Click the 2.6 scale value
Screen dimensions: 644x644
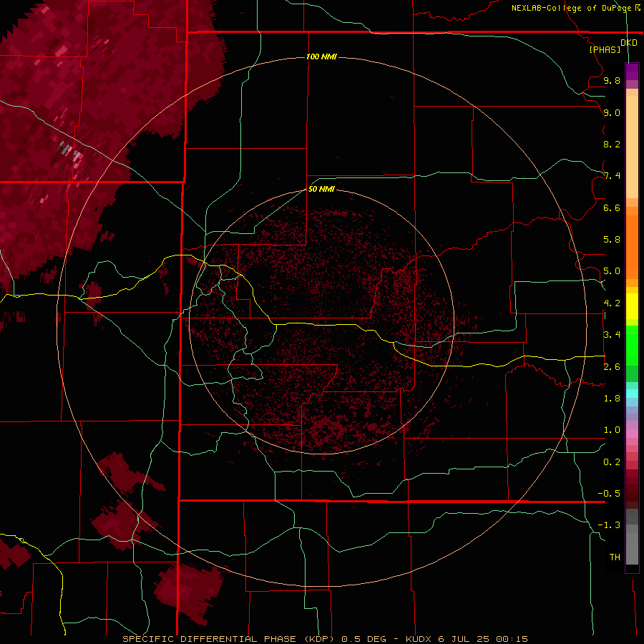pyautogui.click(x=612, y=367)
